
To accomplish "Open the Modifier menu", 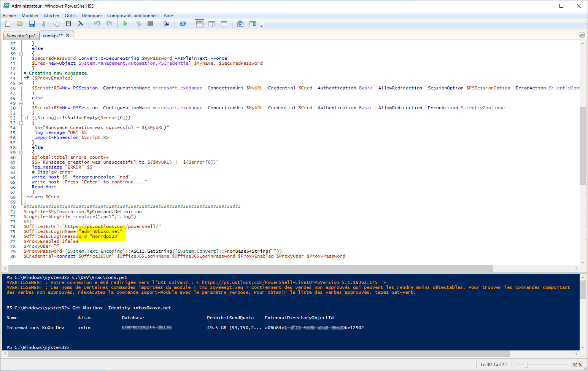I will [30, 16].
